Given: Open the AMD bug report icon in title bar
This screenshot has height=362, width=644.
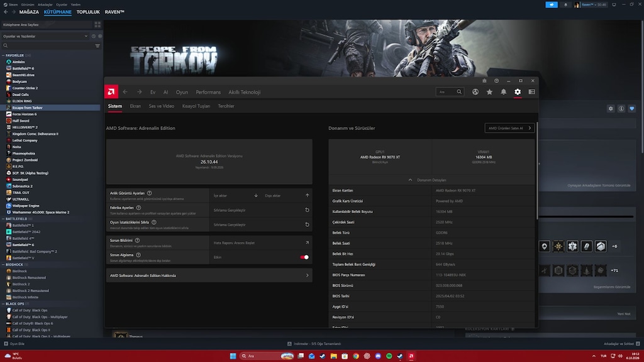Looking at the screenshot, I should pos(484,81).
